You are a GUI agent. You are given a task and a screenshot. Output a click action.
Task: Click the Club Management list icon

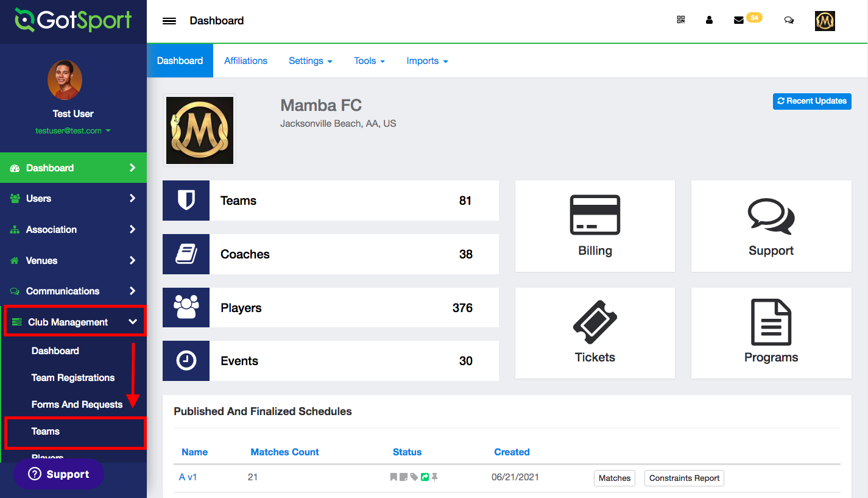(17, 322)
